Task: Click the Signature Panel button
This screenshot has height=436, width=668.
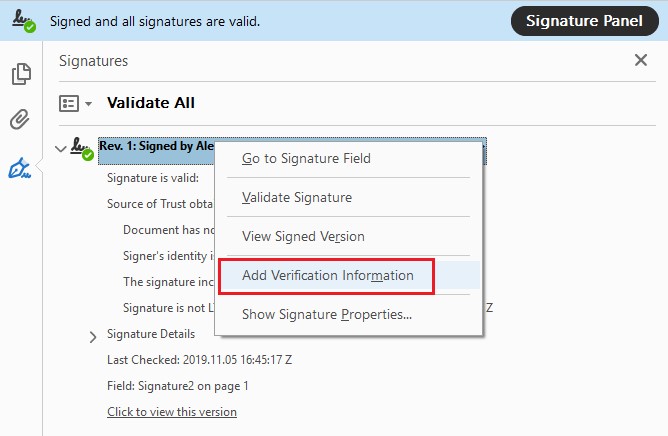Action: coord(584,21)
